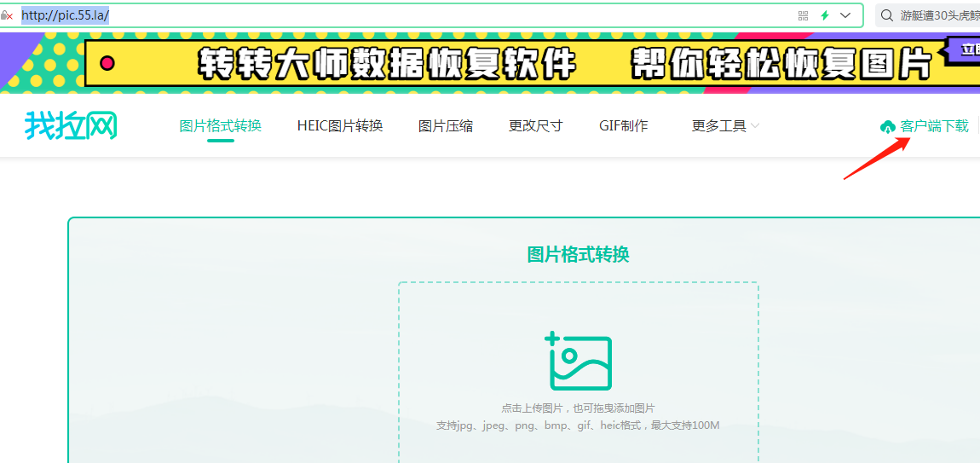Click 点击上传图片，也可拖曳添加图片 text
The width and height of the screenshot is (980, 463).
(578, 408)
